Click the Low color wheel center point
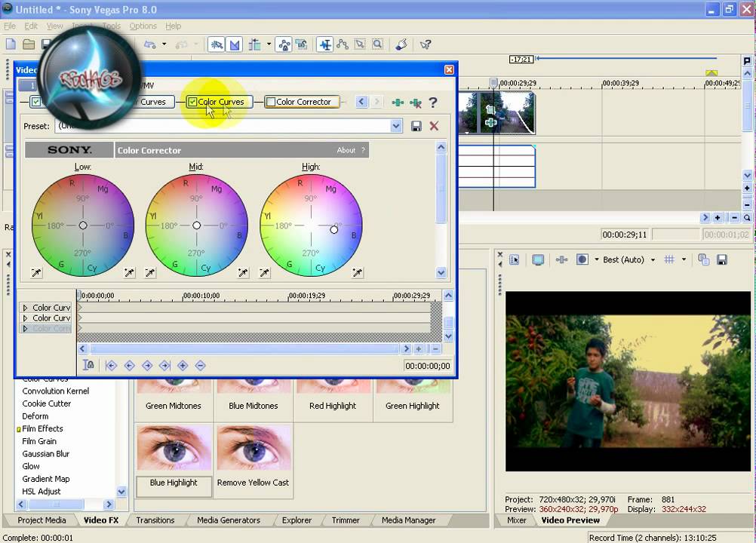Viewport: 756px width, 543px height. (83, 225)
